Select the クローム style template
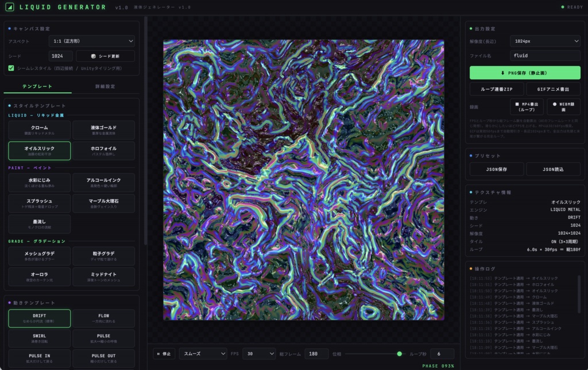The width and height of the screenshot is (588, 370). [x=40, y=130]
